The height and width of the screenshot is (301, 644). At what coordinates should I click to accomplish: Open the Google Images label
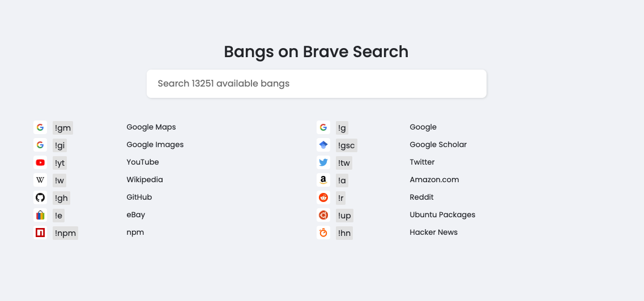tap(155, 144)
